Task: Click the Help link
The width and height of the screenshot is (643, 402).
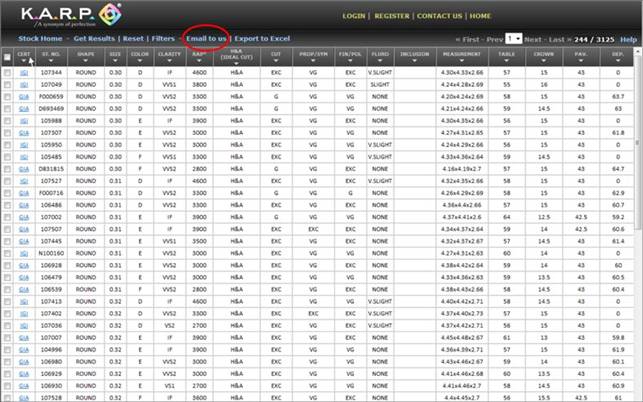Action: [628, 38]
